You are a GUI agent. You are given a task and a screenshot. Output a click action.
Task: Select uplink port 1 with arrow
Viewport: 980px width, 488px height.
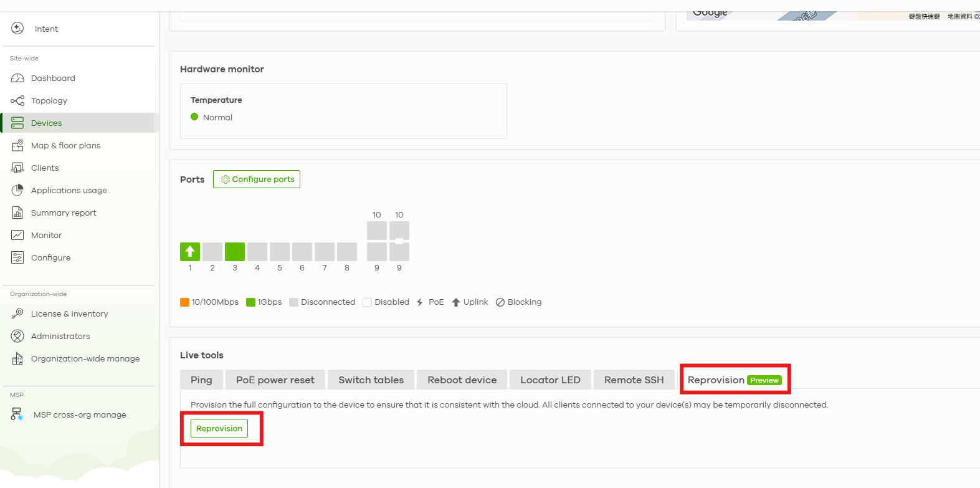click(190, 252)
